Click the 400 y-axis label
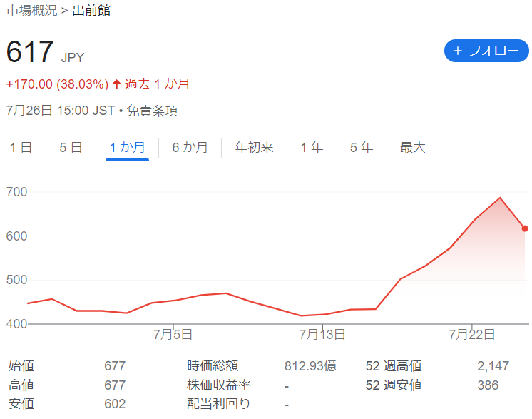 click(x=16, y=324)
